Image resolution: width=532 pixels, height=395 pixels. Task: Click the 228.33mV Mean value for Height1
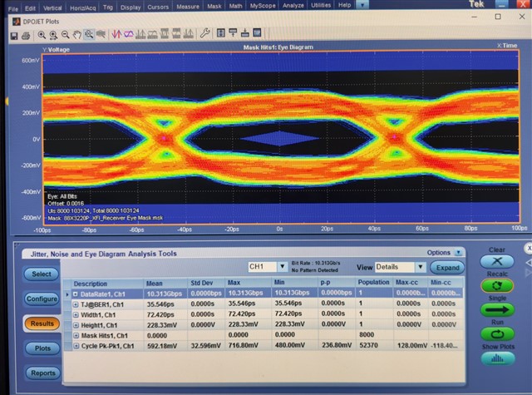pos(162,325)
